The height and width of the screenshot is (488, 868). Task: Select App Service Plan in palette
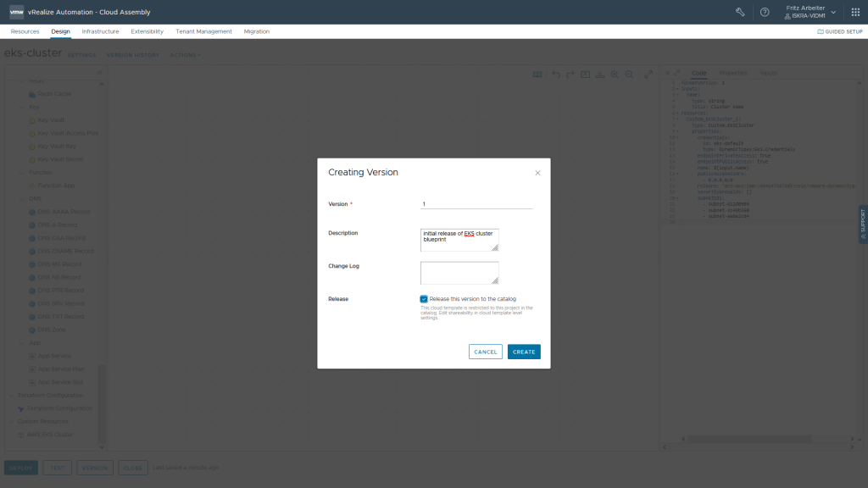tap(61, 369)
